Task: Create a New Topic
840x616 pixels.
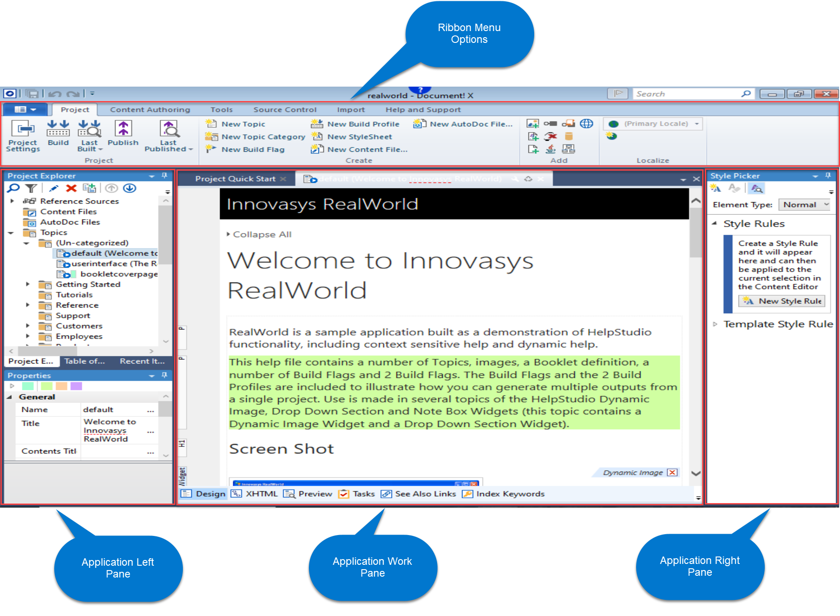Action: tap(236, 124)
